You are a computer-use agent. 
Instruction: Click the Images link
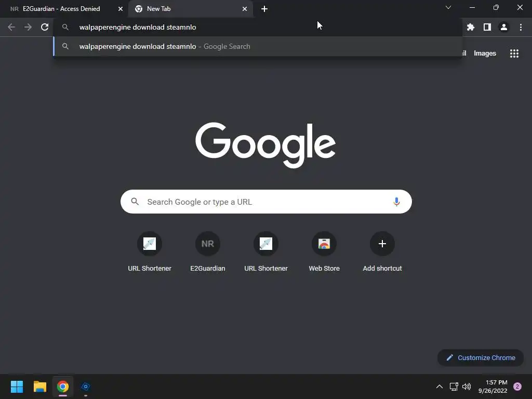485,54
